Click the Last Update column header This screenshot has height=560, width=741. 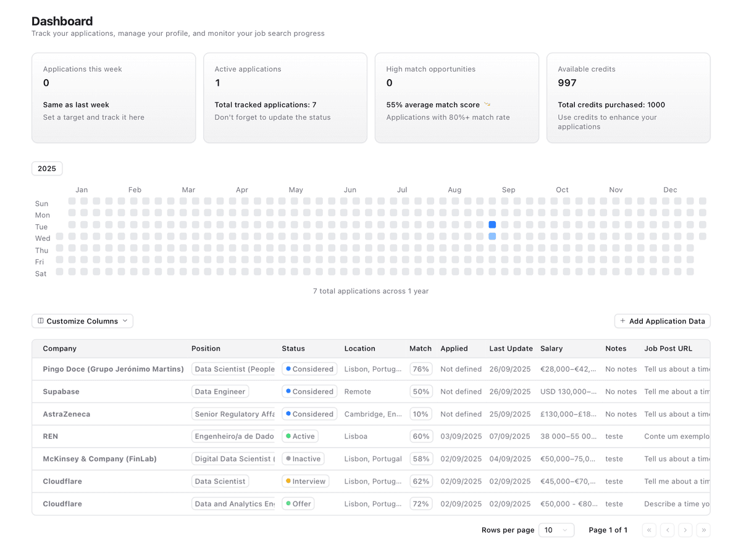511,348
